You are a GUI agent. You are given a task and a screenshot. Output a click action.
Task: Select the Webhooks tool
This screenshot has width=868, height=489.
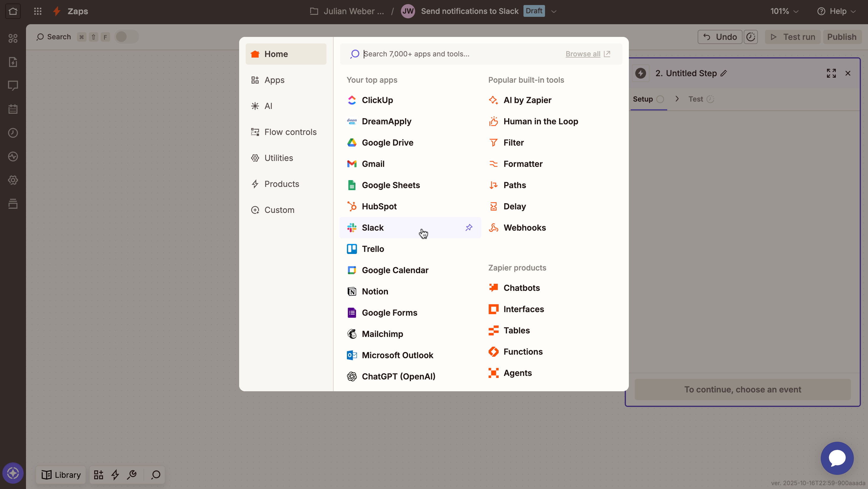coord(552,227)
